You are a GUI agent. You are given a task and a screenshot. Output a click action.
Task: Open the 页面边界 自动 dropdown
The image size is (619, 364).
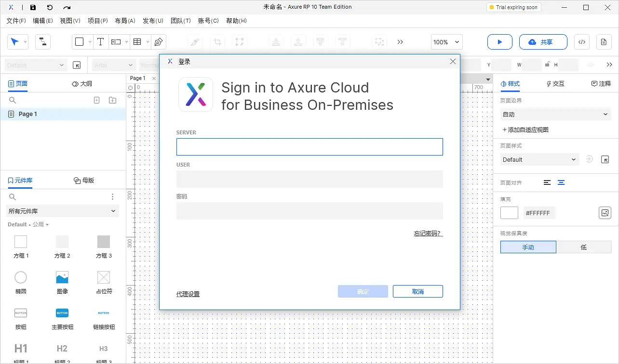555,114
